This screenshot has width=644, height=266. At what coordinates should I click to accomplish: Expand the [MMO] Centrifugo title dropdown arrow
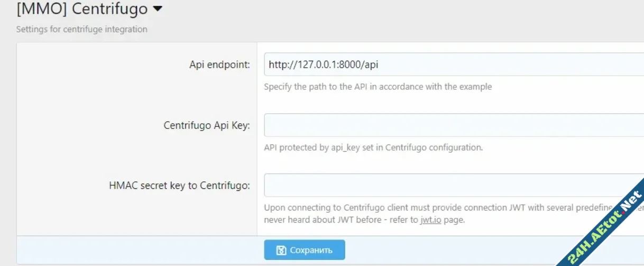coord(157,9)
